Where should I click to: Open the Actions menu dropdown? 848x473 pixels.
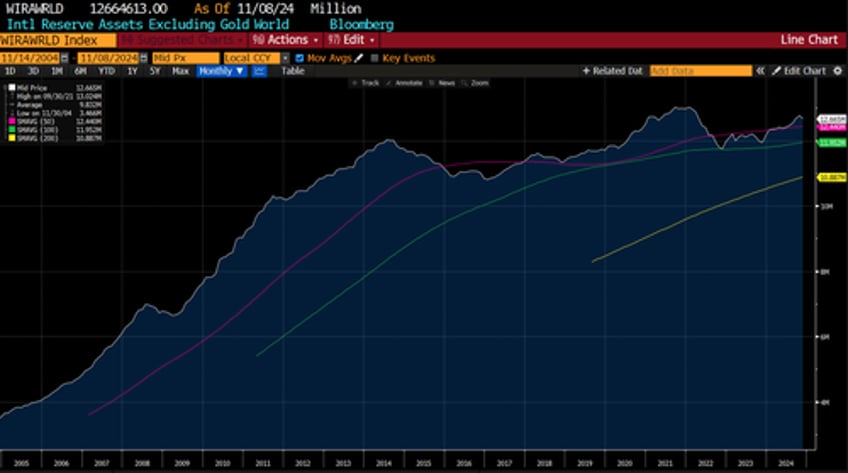(x=286, y=40)
